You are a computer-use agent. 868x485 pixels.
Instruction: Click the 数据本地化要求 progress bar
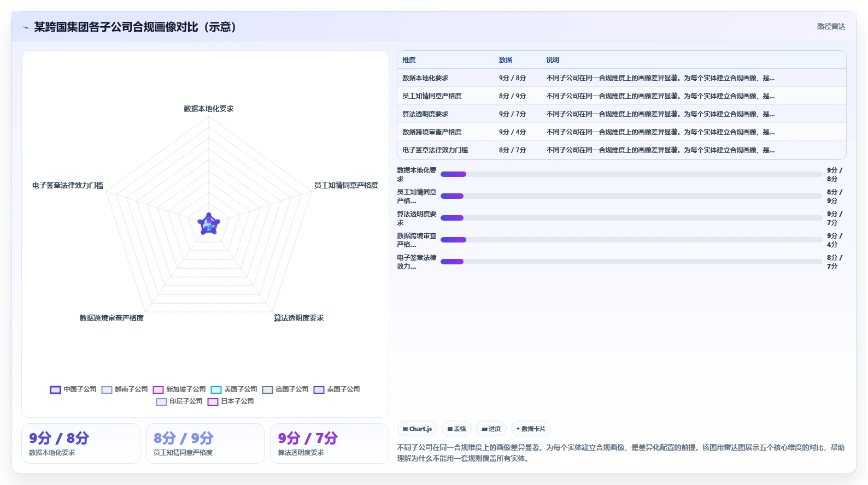[x=631, y=174]
